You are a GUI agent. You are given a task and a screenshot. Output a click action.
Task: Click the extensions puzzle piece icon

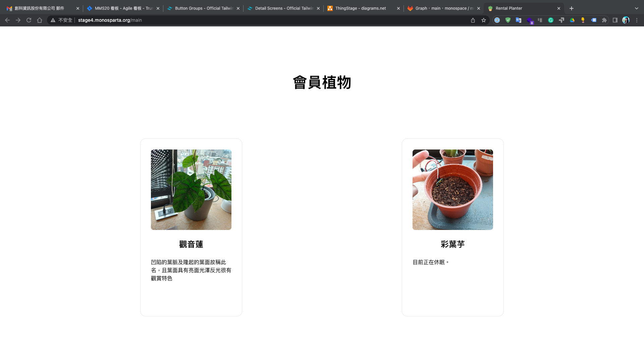(x=604, y=20)
